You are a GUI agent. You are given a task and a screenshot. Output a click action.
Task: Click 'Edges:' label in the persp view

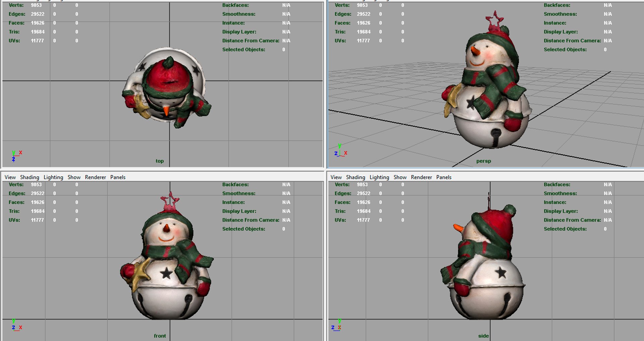tap(343, 14)
